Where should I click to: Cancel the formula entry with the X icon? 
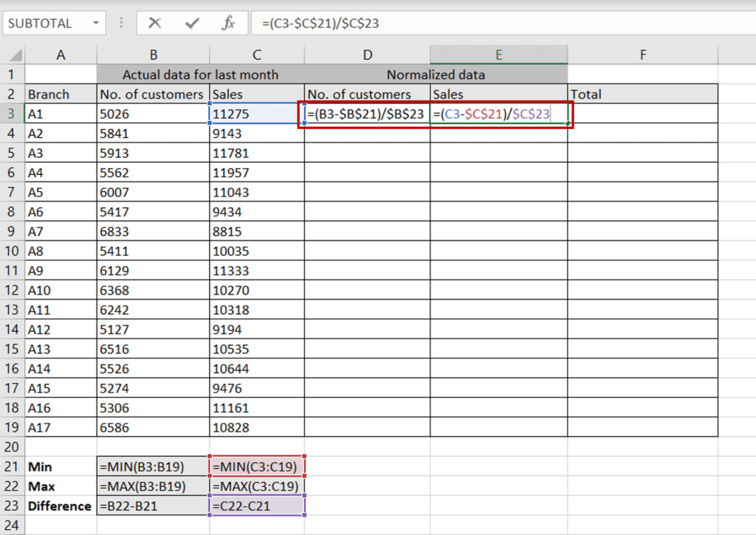pos(155,23)
